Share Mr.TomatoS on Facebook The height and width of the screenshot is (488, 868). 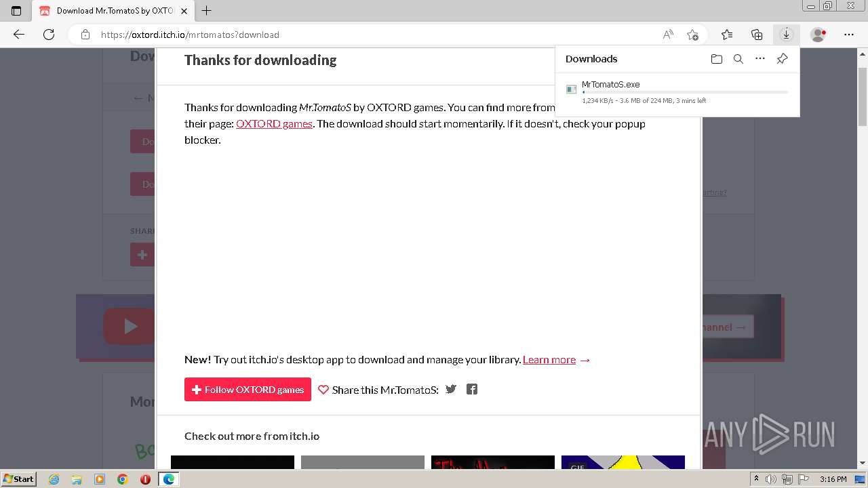472,389
